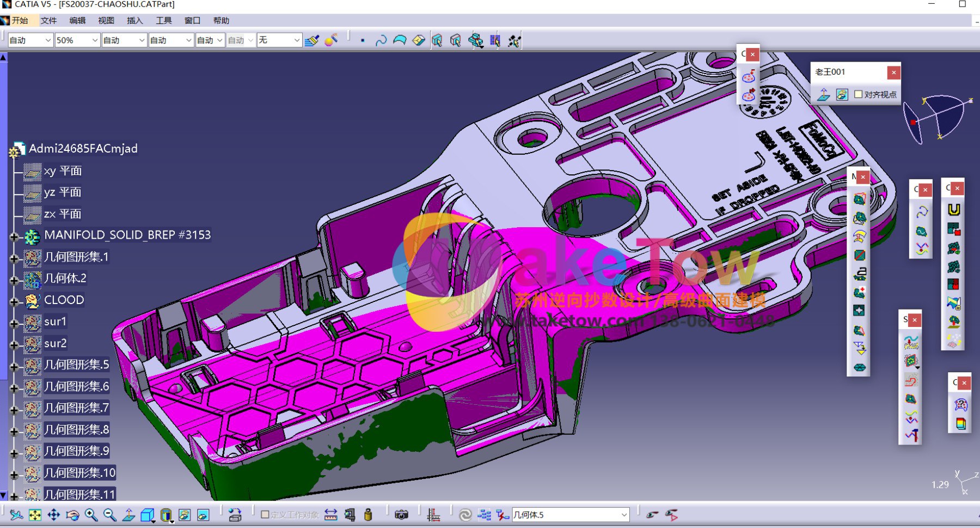
Task: Select the Volume filter icon
Action: click(x=419, y=40)
